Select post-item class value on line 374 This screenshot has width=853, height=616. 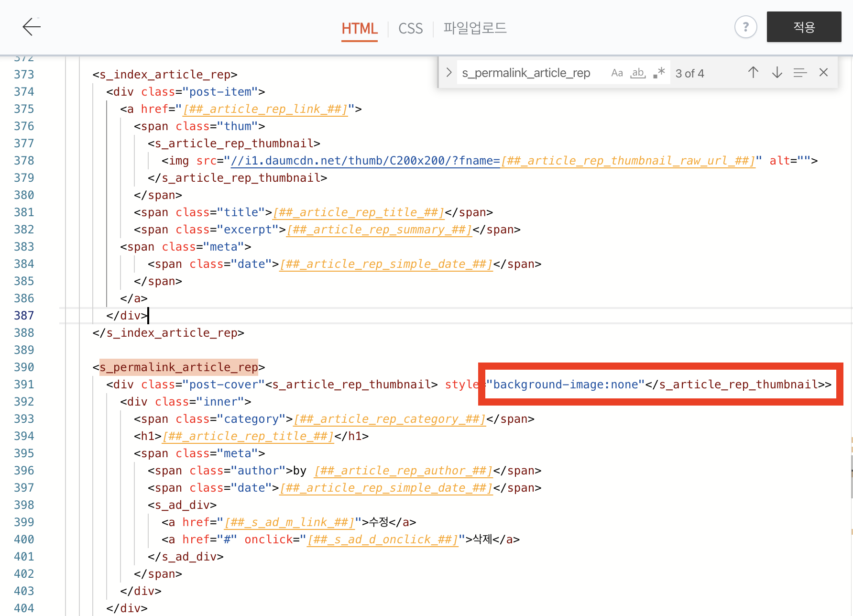click(220, 92)
